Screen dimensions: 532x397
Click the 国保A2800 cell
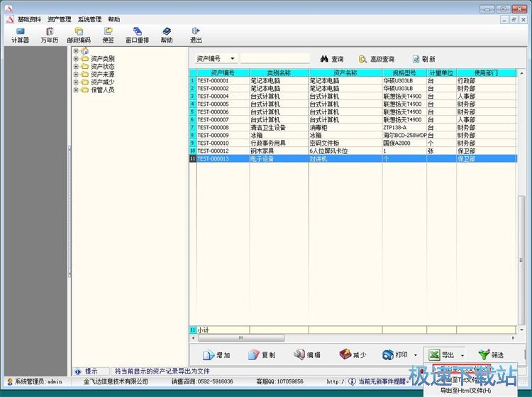click(x=404, y=143)
